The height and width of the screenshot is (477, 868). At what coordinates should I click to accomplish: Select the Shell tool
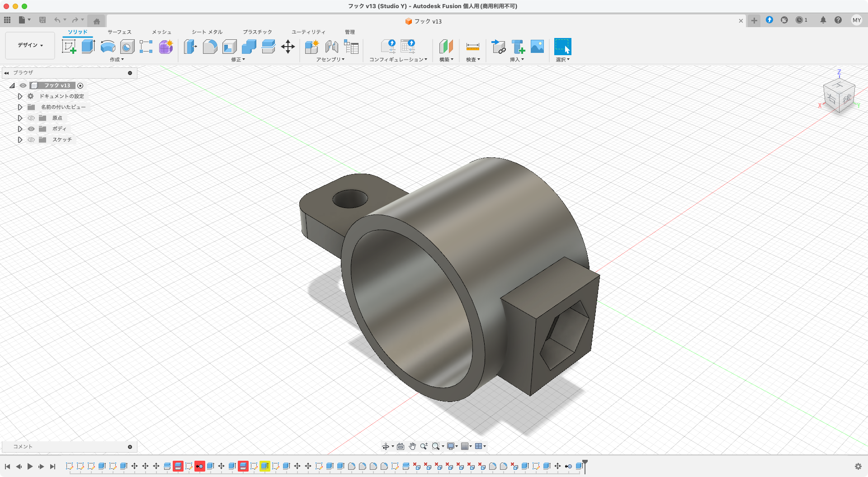coord(229,47)
